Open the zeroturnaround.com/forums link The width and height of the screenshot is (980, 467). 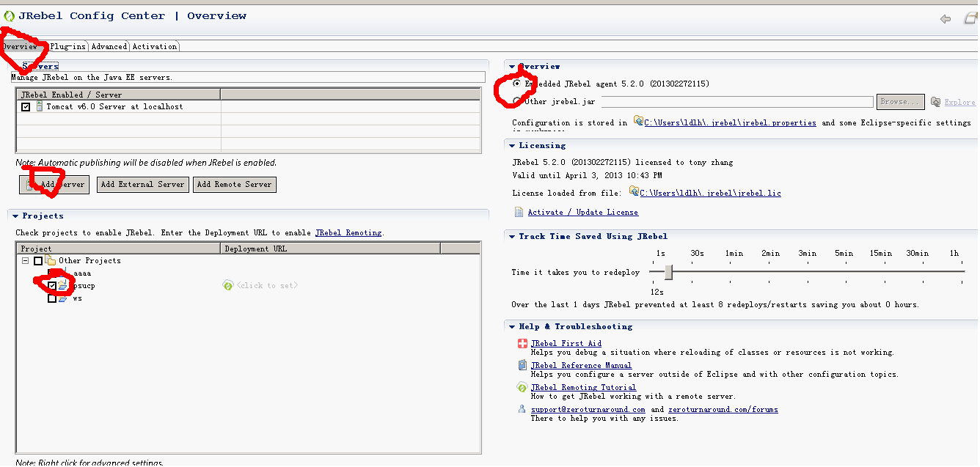pos(723,409)
